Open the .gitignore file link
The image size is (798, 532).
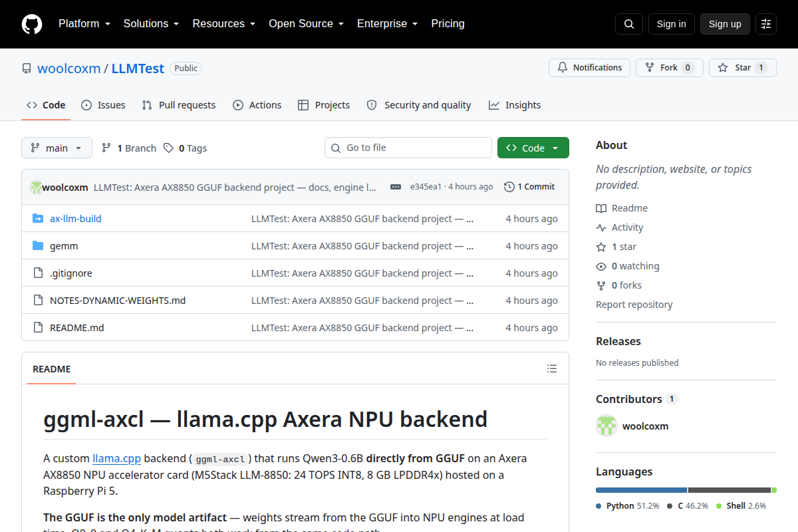point(71,273)
